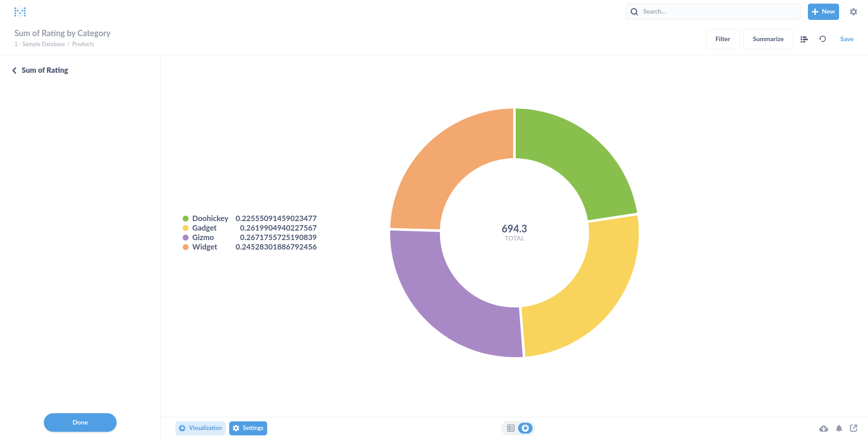Viewport: 868px width, 439px height.
Task: Open admin settings with the gear icon
Action: pos(854,11)
